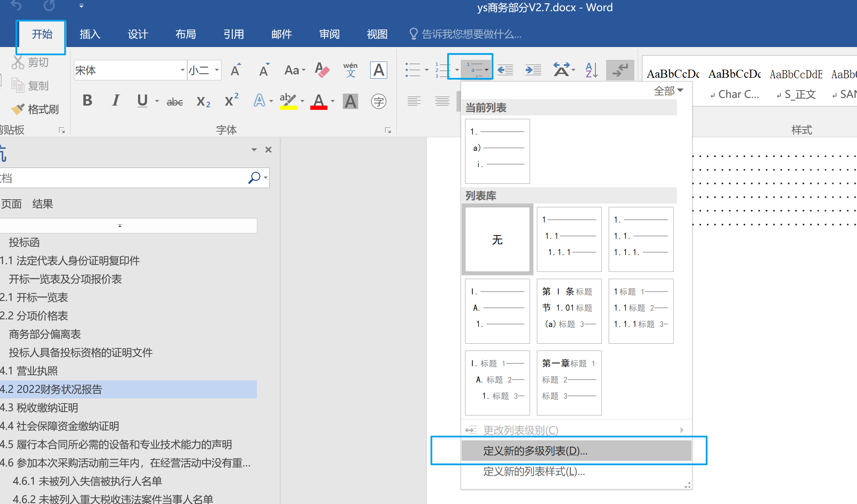The image size is (857, 504).
Task: Click the Cut scissors icon
Action: (18, 62)
